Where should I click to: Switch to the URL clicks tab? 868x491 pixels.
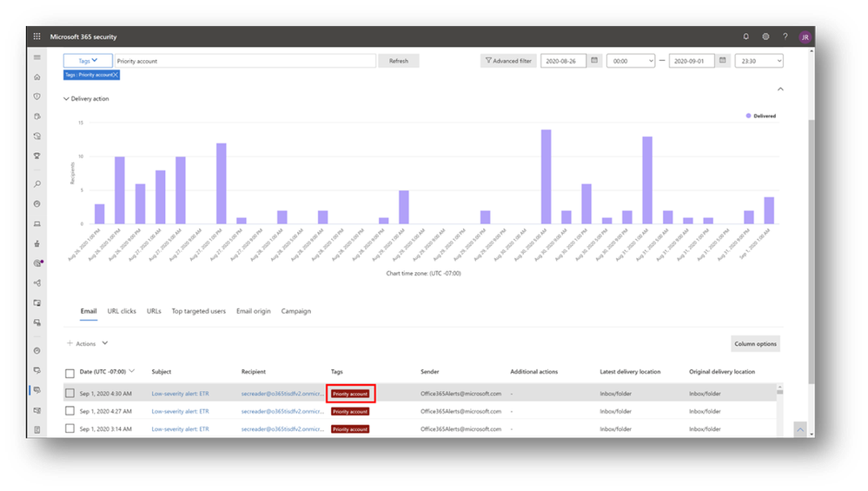click(122, 311)
